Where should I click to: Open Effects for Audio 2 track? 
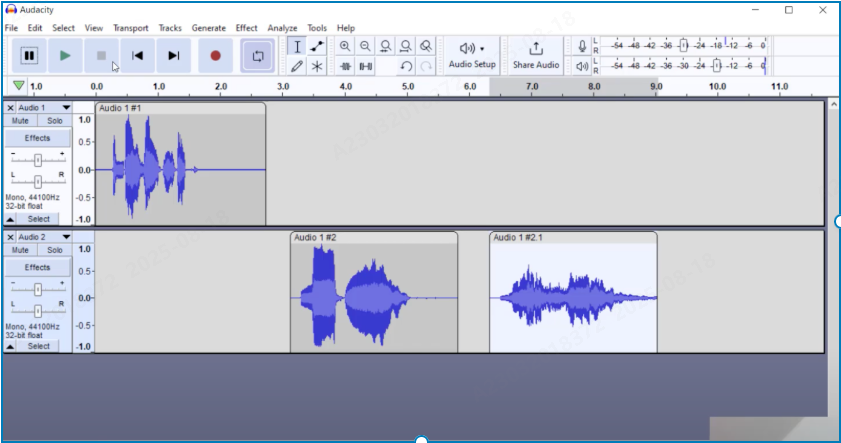click(38, 267)
